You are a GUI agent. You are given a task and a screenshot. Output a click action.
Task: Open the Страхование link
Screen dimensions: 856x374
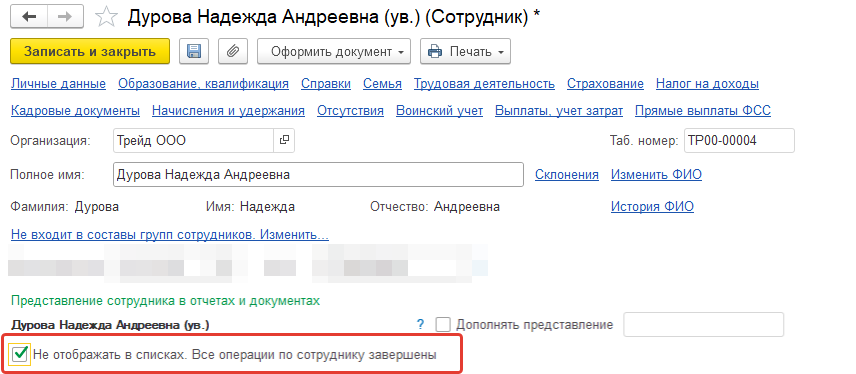tap(605, 84)
